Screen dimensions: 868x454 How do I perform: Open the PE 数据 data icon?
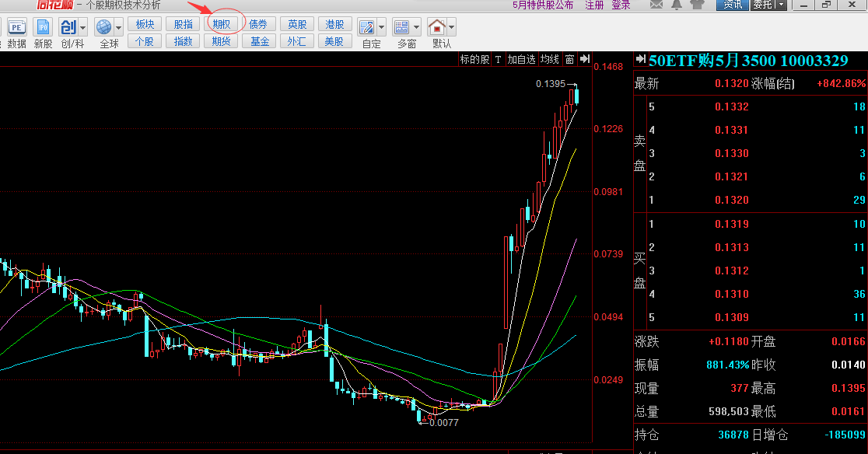(x=16, y=27)
